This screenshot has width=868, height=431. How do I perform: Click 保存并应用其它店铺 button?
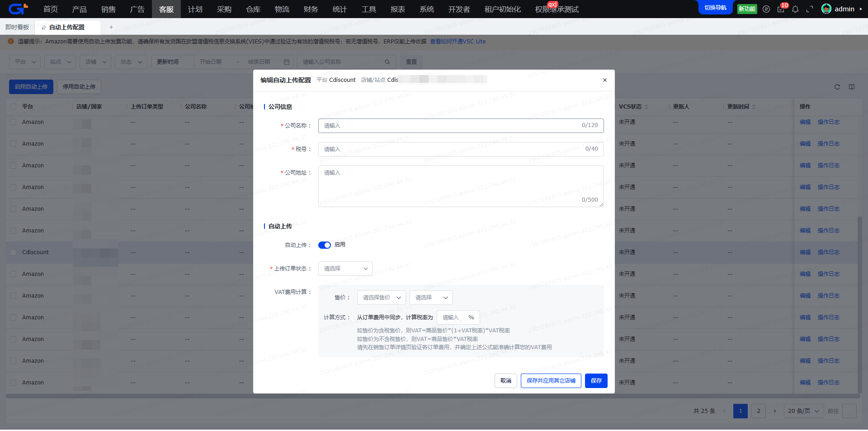click(551, 381)
